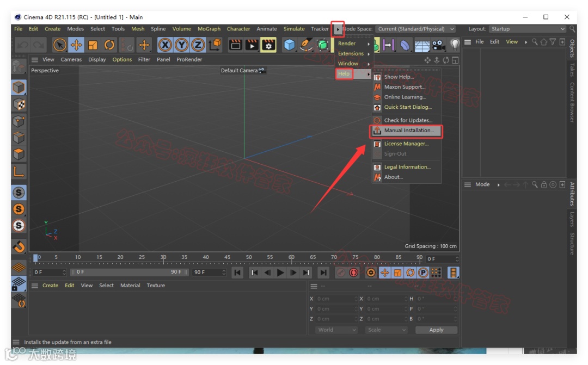Toggle Y-axis lock
This screenshot has width=588, height=365.
(x=181, y=45)
